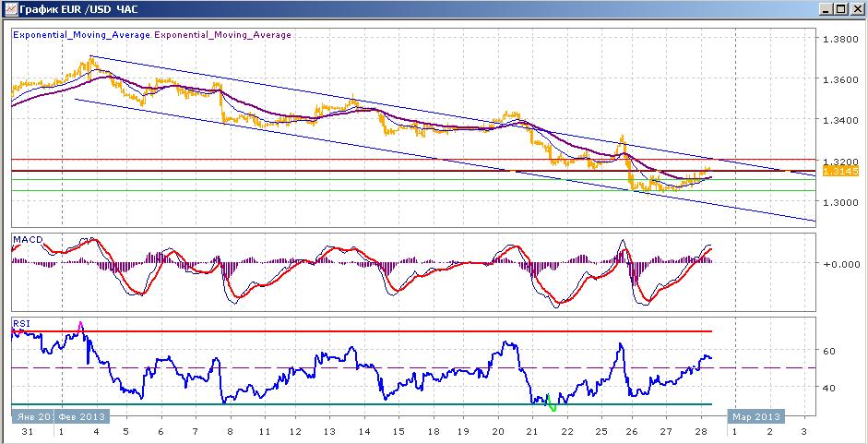Minimize the EUR/USD chart window
The height and width of the screenshot is (444, 868).
pos(826,9)
